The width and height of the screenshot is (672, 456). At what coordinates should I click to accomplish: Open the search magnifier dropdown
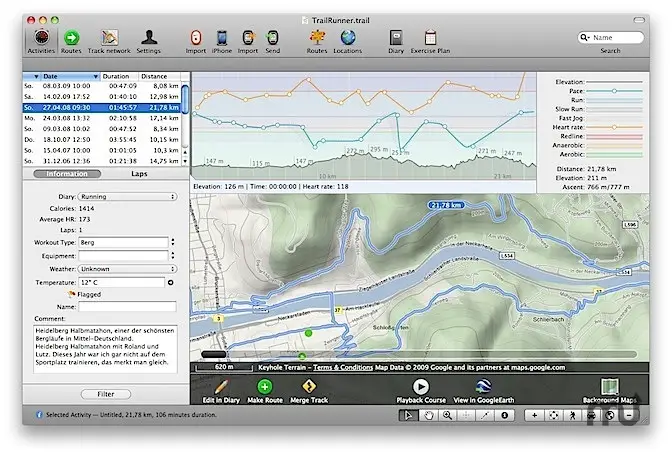585,38
